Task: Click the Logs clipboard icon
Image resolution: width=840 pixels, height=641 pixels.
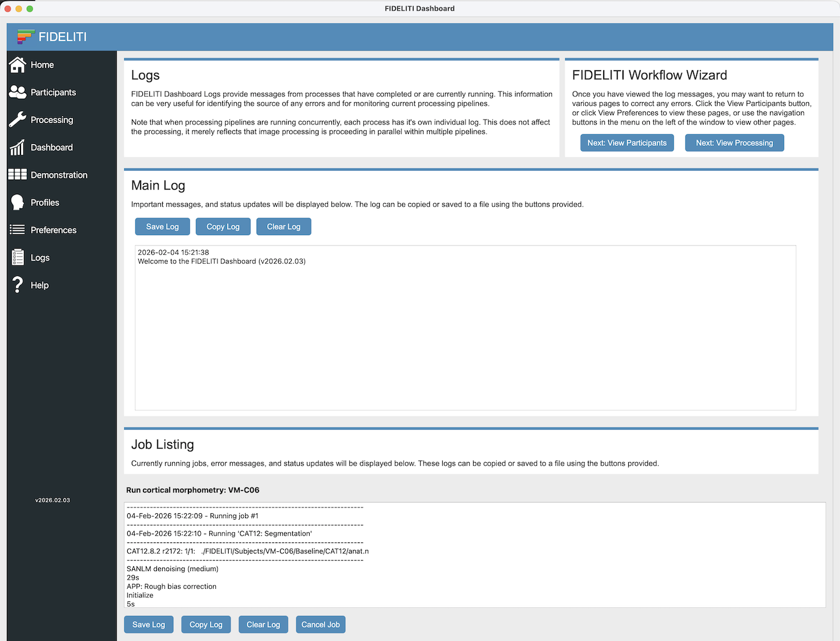Action: tap(17, 257)
